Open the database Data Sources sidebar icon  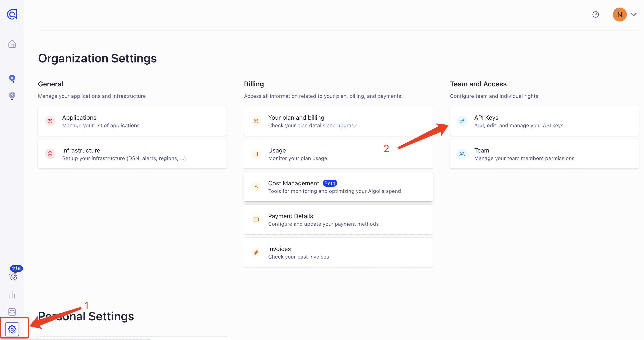click(x=12, y=312)
